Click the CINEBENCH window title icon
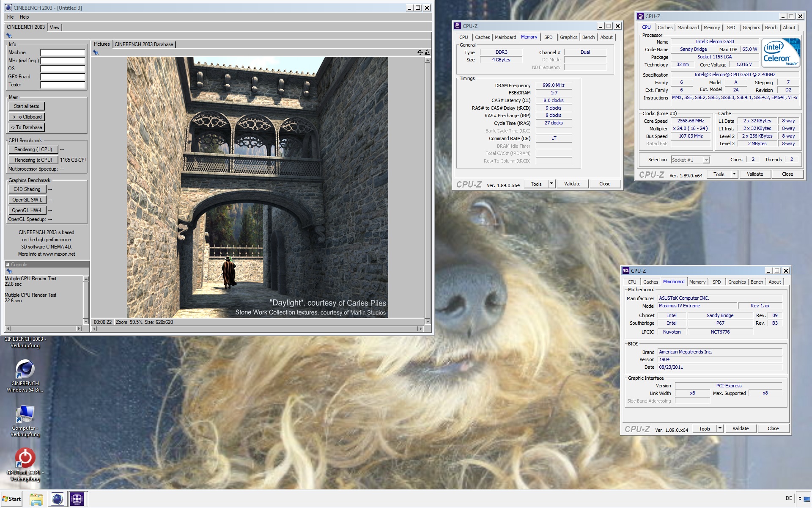Screen dimensions: 812x508 point(8,8)
